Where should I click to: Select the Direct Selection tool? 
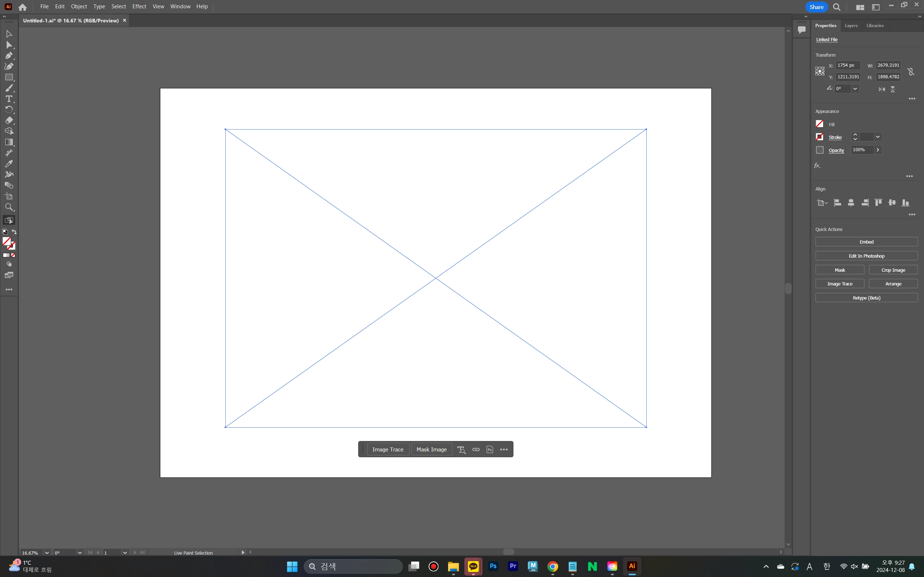[9, 45]
